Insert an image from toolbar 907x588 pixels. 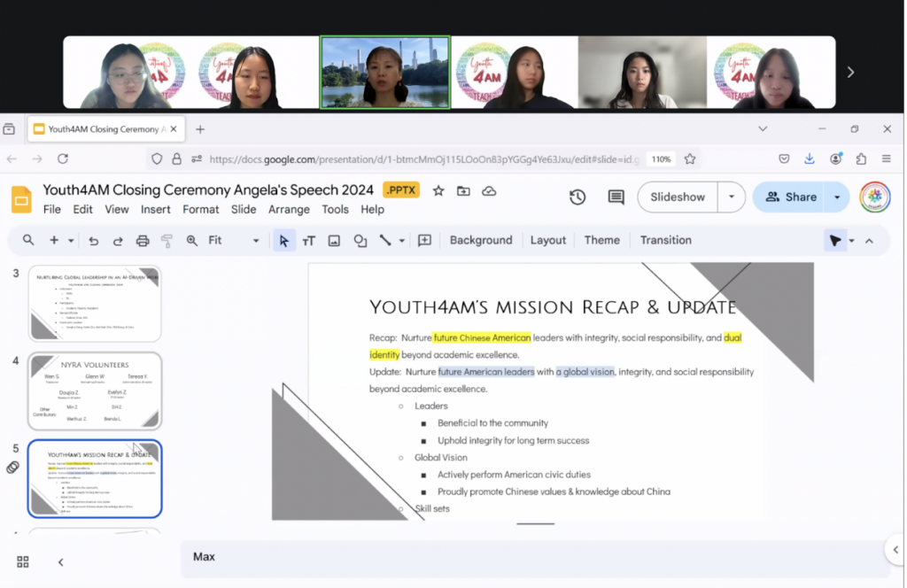[334, 241]
